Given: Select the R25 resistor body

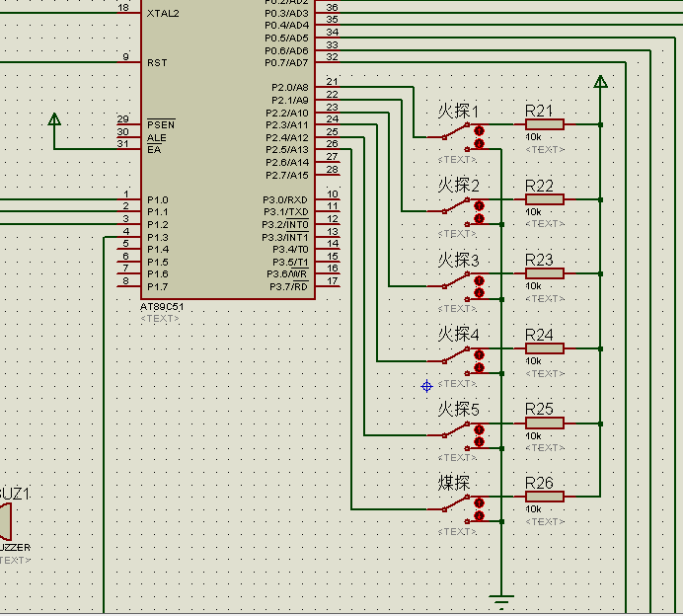Looking at the screenshot, I should 545,423.
